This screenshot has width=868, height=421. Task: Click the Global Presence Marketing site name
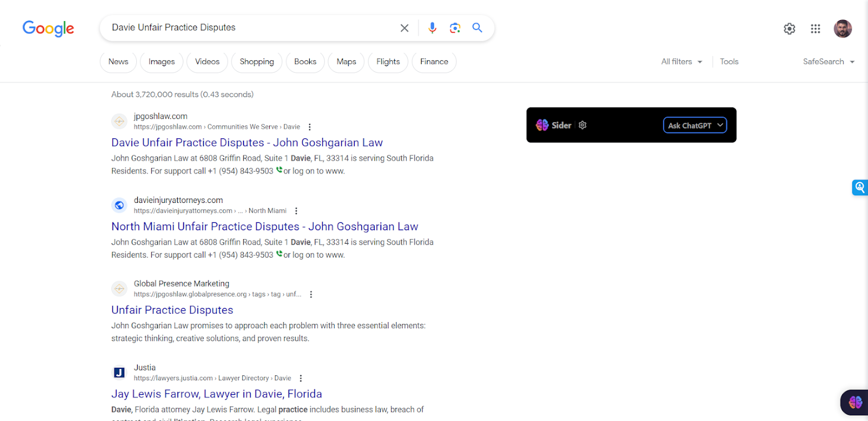click(x=182, y=284)
